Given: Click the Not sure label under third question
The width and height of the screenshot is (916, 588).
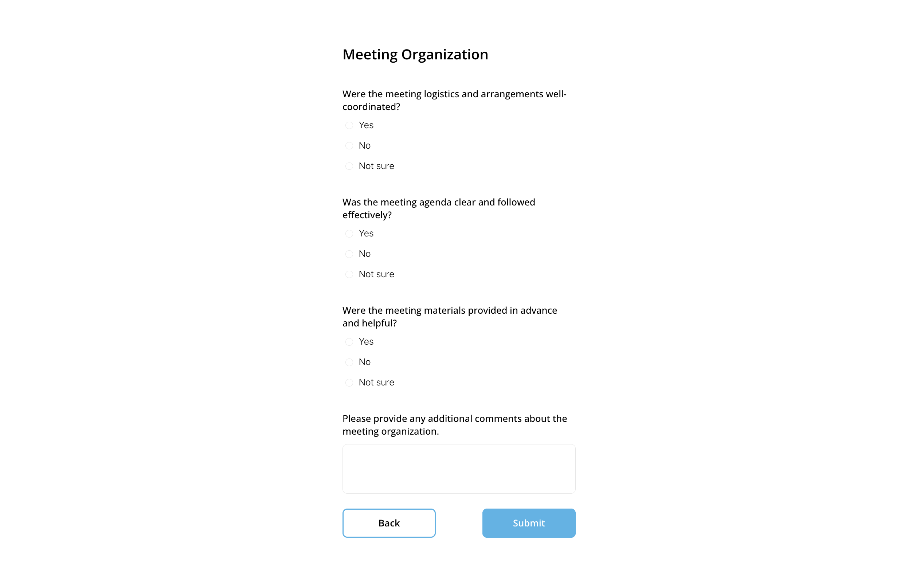Looking at the screenshot, I should click(x=376, y=382).
